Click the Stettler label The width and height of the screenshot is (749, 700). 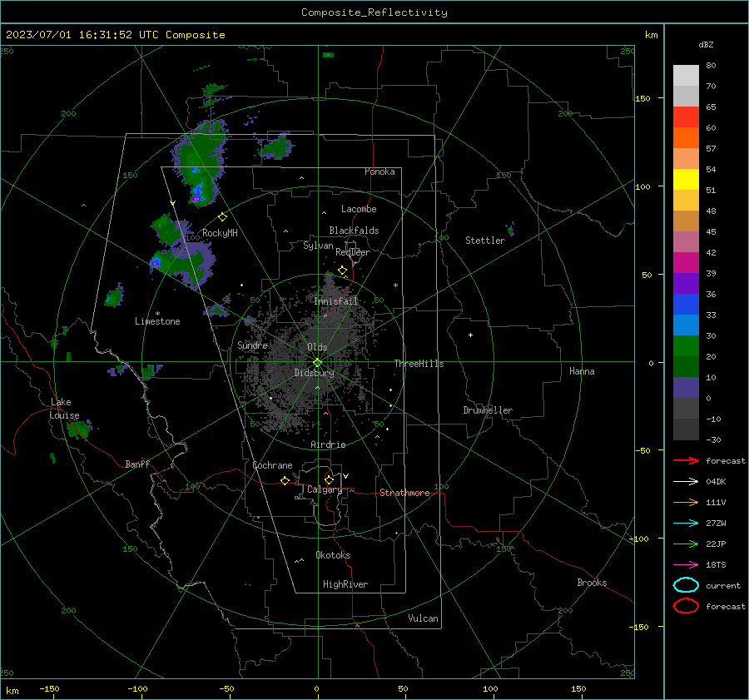[485, 241]
